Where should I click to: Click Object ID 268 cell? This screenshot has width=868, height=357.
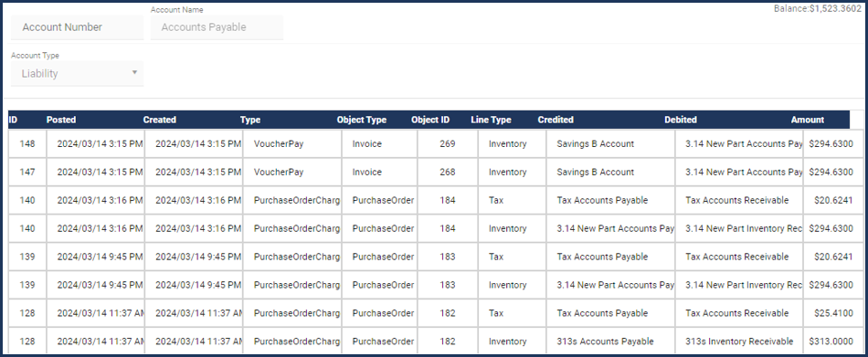(x=448, y=173)
